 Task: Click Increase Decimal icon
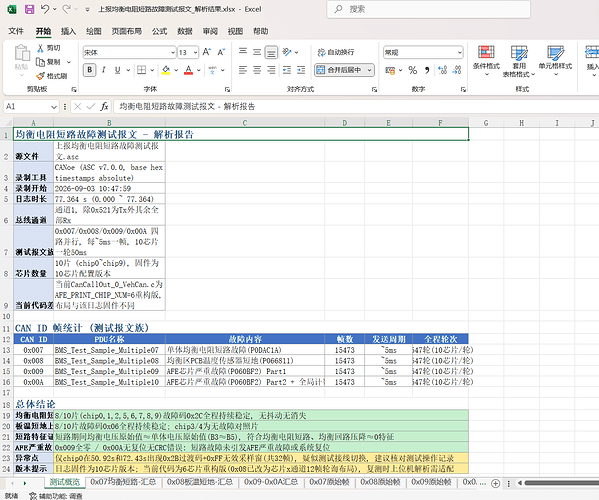pos(442,70)
